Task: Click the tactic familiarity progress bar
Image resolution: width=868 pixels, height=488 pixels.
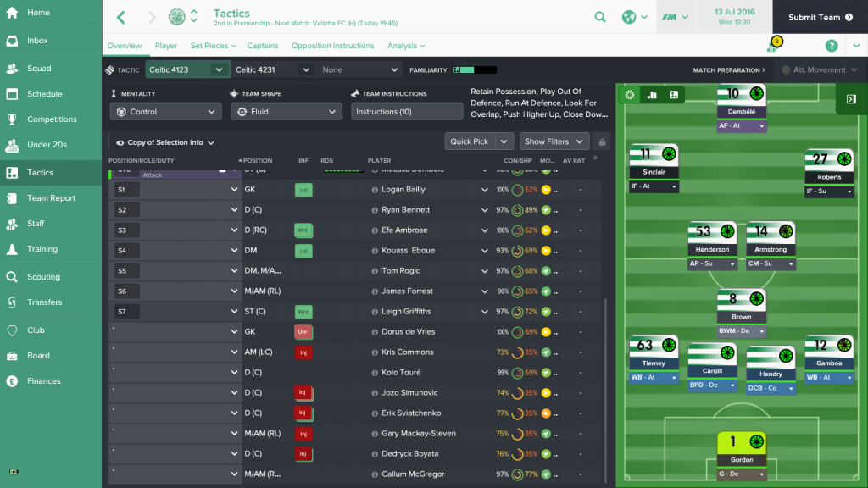Action: [475, 70]
